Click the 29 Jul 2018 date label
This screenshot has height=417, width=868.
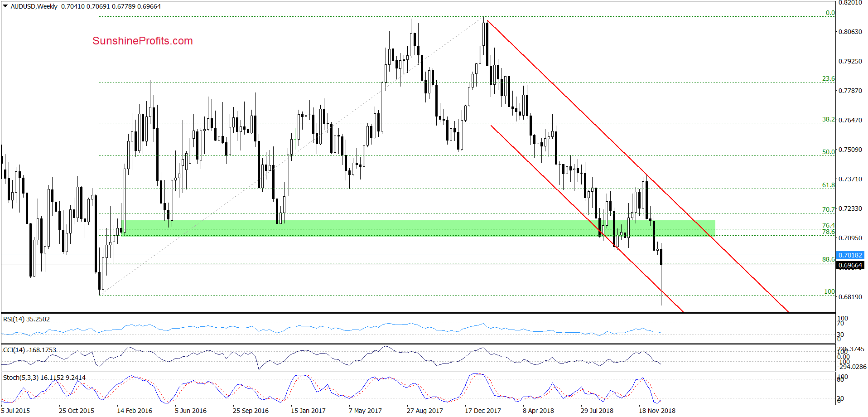pyautogui.click(x=597, y=411)
